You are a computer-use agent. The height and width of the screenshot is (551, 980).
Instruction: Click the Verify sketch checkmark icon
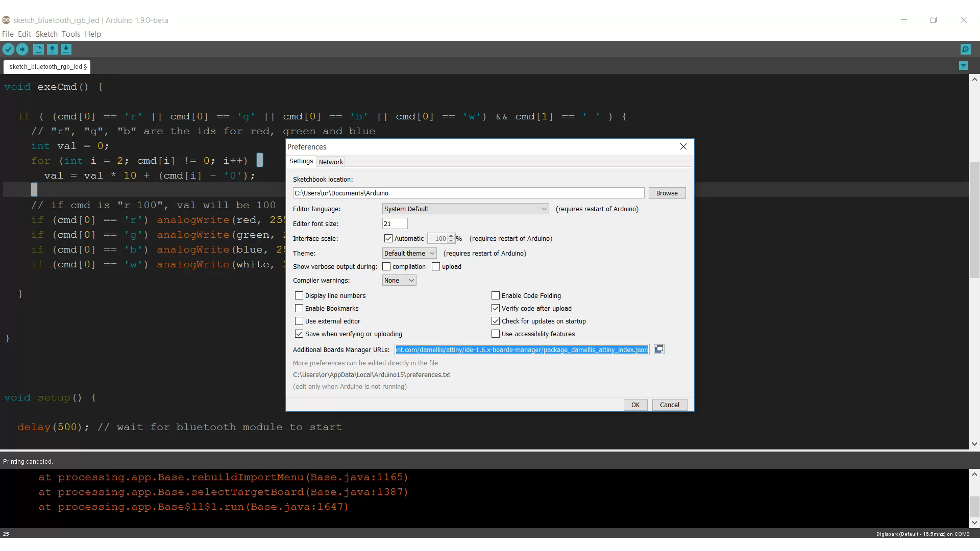[x=8, y=49]
